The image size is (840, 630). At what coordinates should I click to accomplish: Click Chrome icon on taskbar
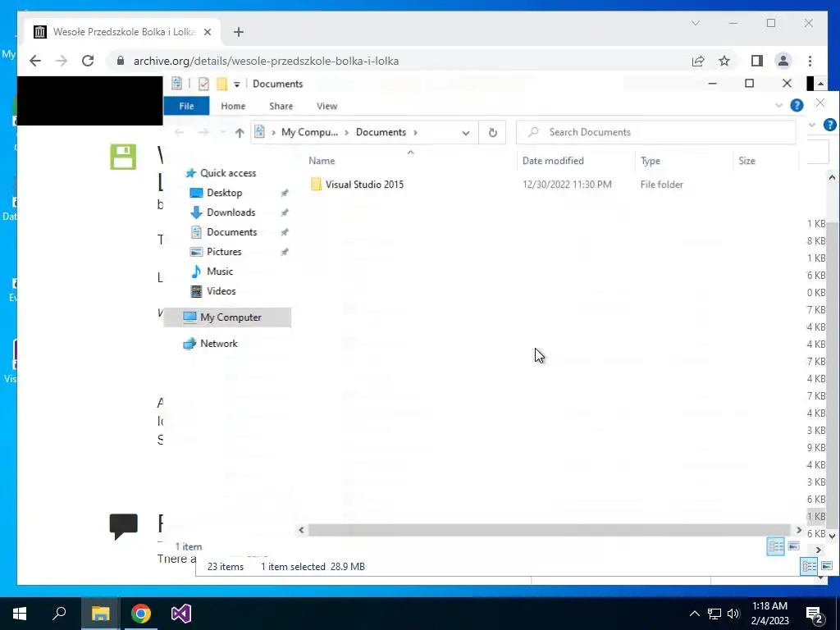[x=141, y=614]
